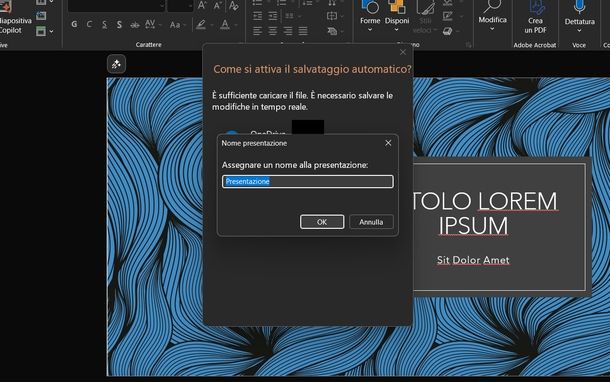Apply text shadow (bold S)

coord(119,25)
